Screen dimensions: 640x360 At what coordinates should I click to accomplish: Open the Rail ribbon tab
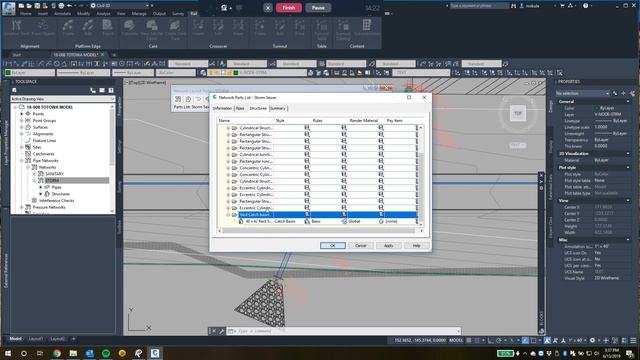[x=193, y=13]
